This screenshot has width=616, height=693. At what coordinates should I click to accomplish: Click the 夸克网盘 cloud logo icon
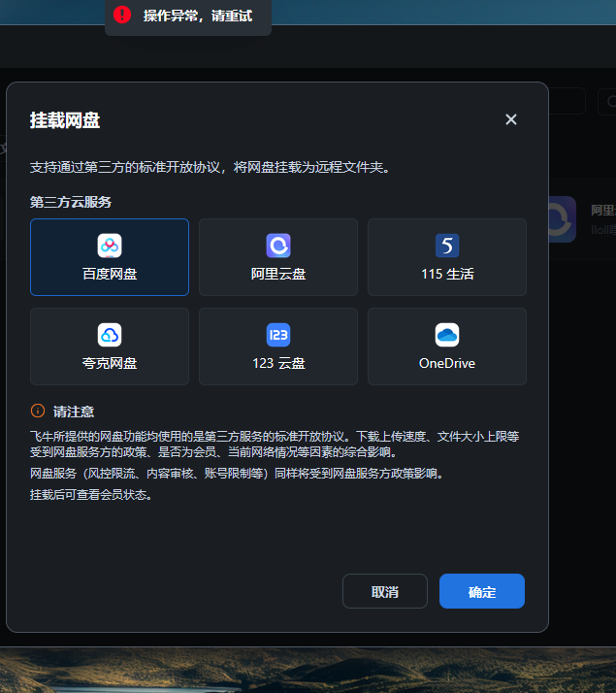point(110,335)
